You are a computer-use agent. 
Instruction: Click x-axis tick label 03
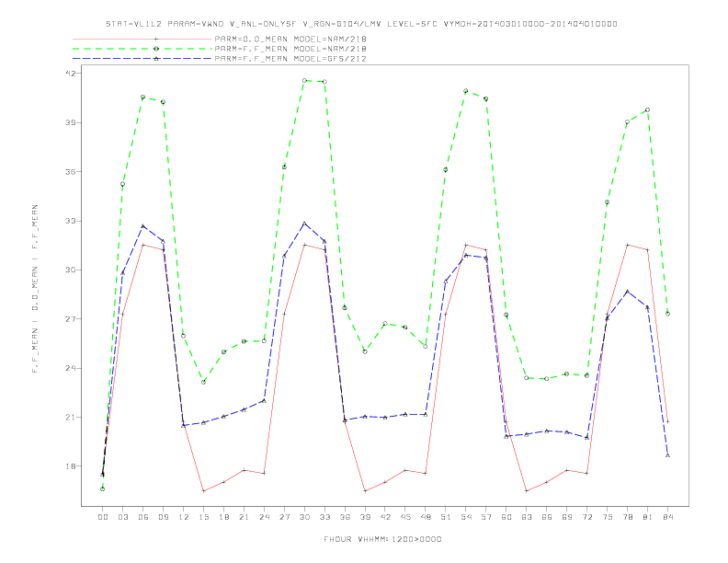point(122,517)
